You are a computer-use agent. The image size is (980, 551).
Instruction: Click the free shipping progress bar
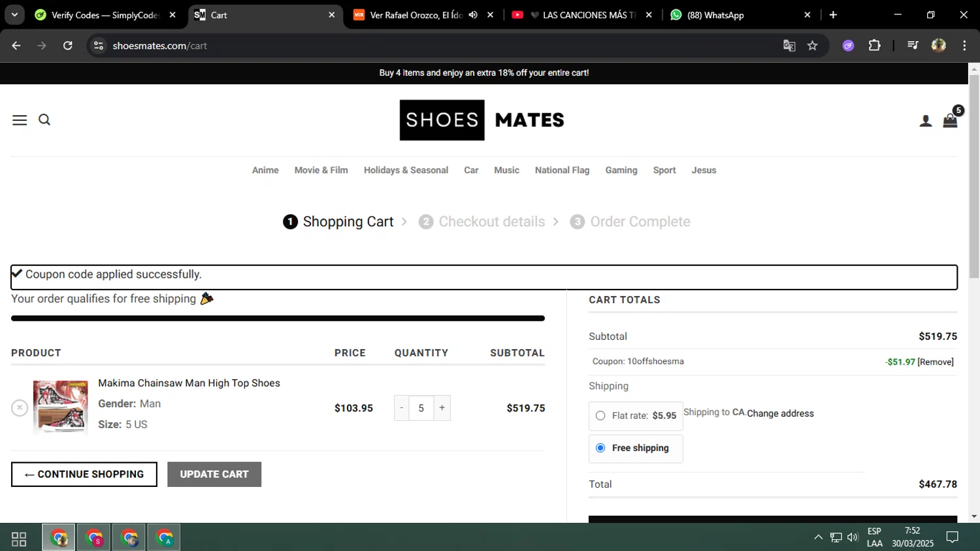278,318
